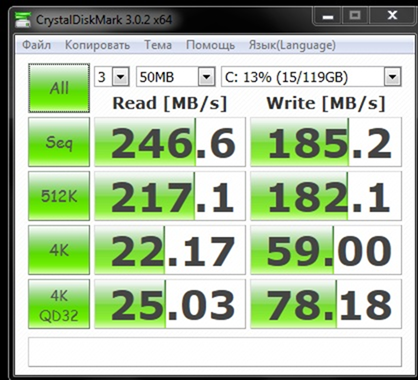Start the Seq sequential test

(59, 142)
